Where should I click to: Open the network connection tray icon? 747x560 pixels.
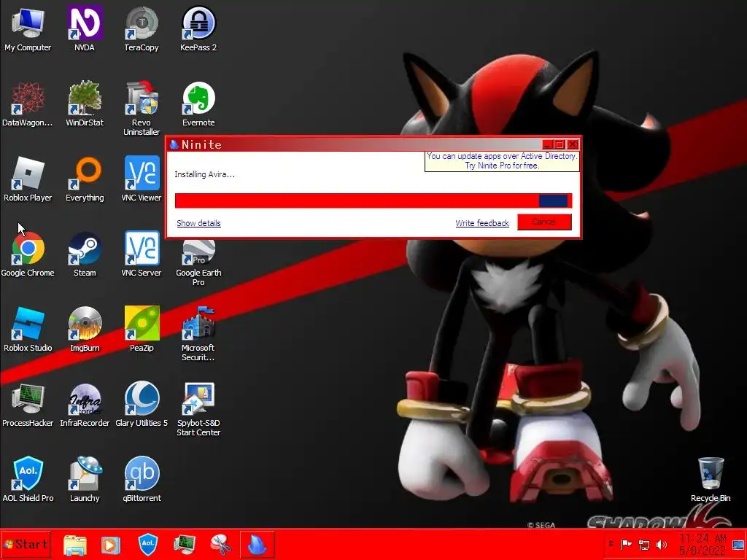click(x=644, y=544)
